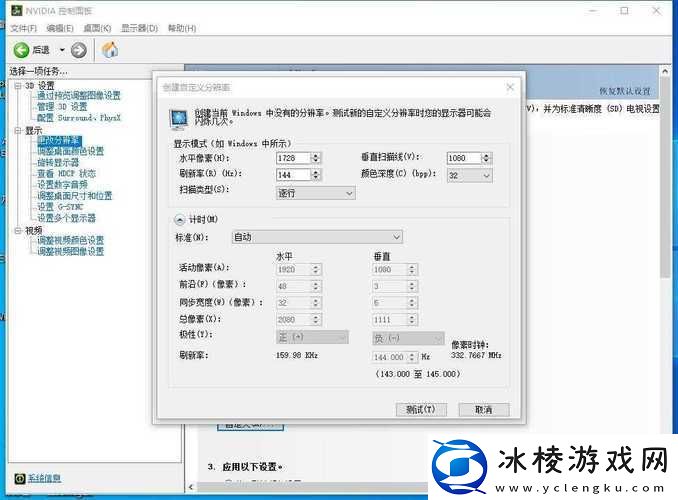Open the 颜色深度 dropdown showing 32
The width and height of the screenshot is (678, 500).
click(470, 176)
